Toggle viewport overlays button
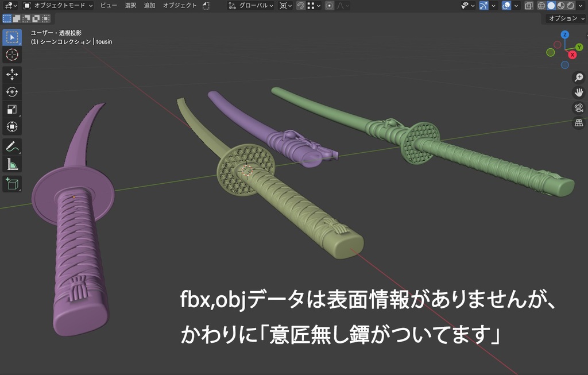Image resolution: width=588 pixels, height=375 pixels. (x=506, y=6)
